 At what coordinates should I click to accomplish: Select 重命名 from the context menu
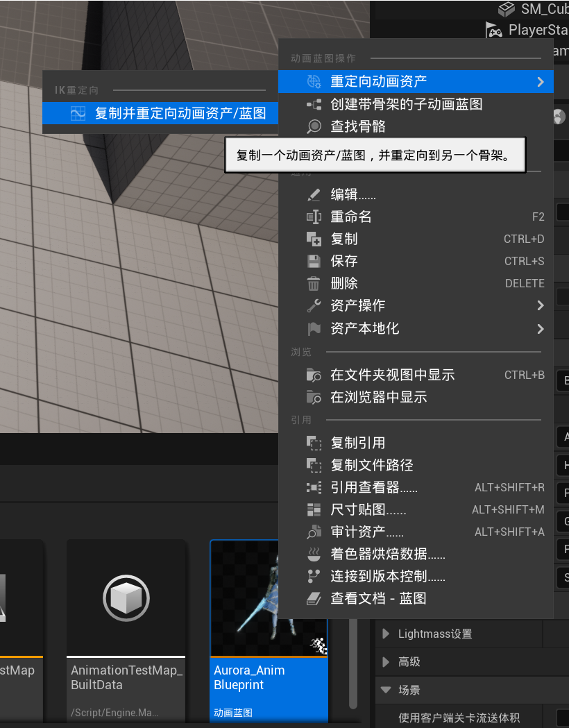pos(351,217)
